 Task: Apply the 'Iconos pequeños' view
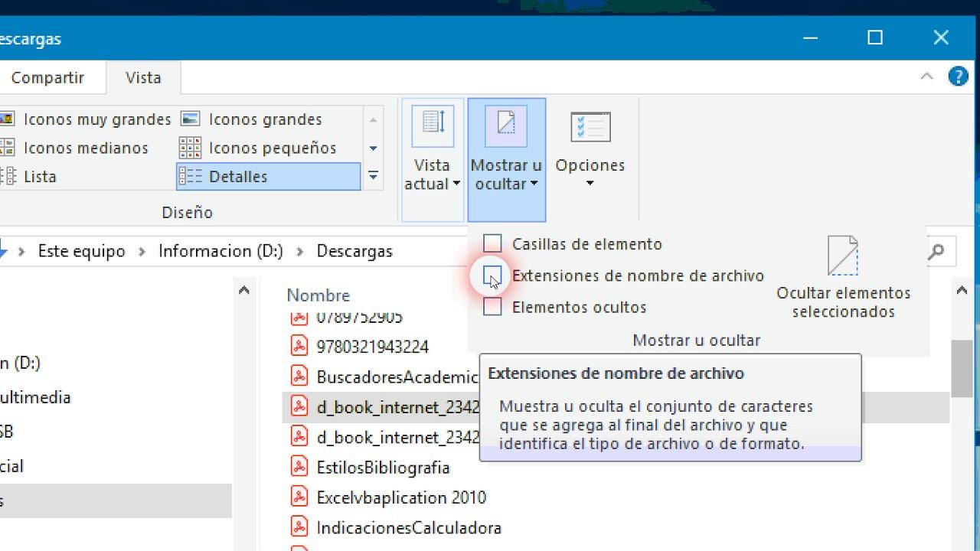272,148
